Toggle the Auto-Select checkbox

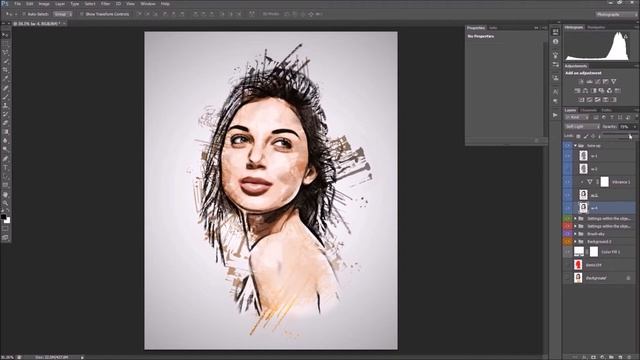click(24, 14)
